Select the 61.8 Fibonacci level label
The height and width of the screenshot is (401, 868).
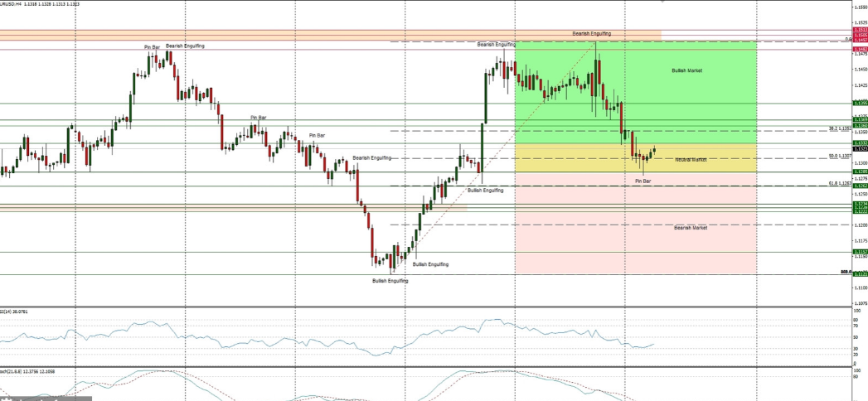840,183
